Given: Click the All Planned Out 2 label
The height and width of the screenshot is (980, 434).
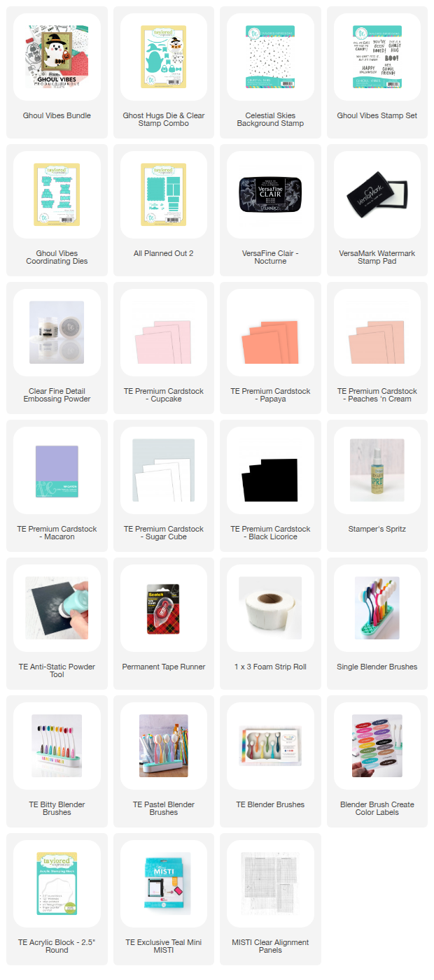Looking at the screenshot, I should point(164,253).
